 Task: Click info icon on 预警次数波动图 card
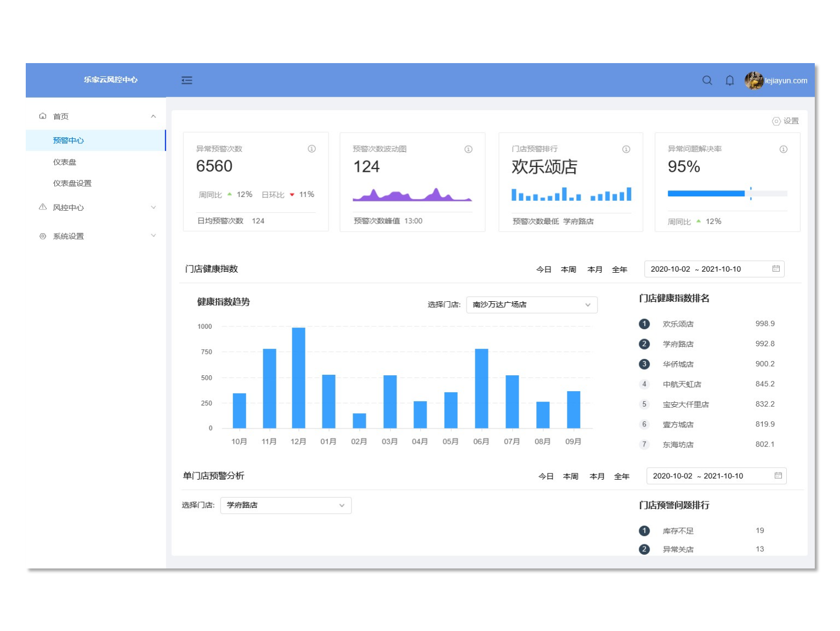pyautogui.click(x=468, y=149)
